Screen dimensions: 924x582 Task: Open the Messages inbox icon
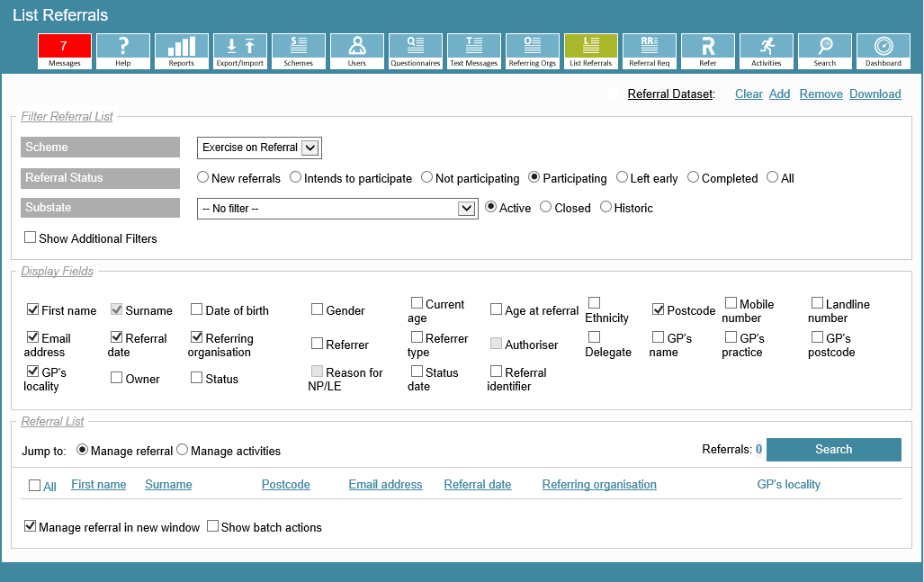(64, 51)
